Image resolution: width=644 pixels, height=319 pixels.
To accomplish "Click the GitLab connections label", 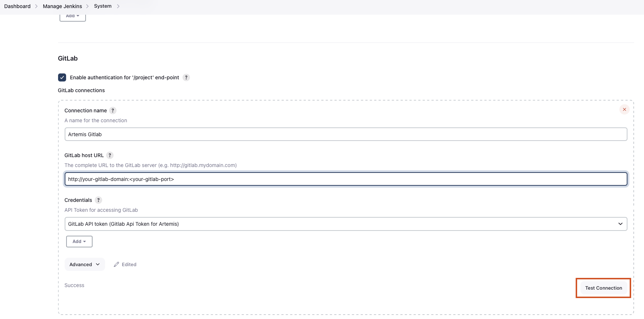I will point(81,90).
